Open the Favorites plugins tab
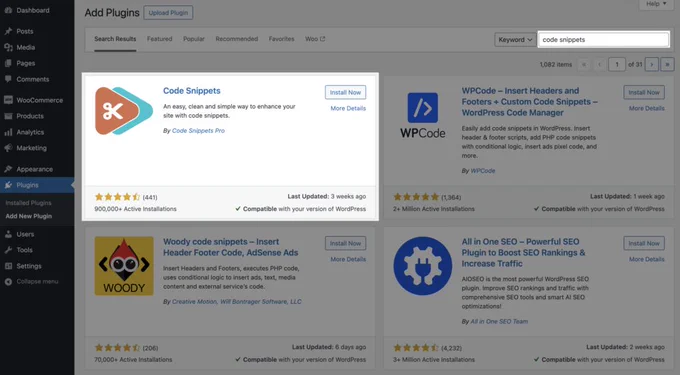680x375 pixels. point(281,39)
